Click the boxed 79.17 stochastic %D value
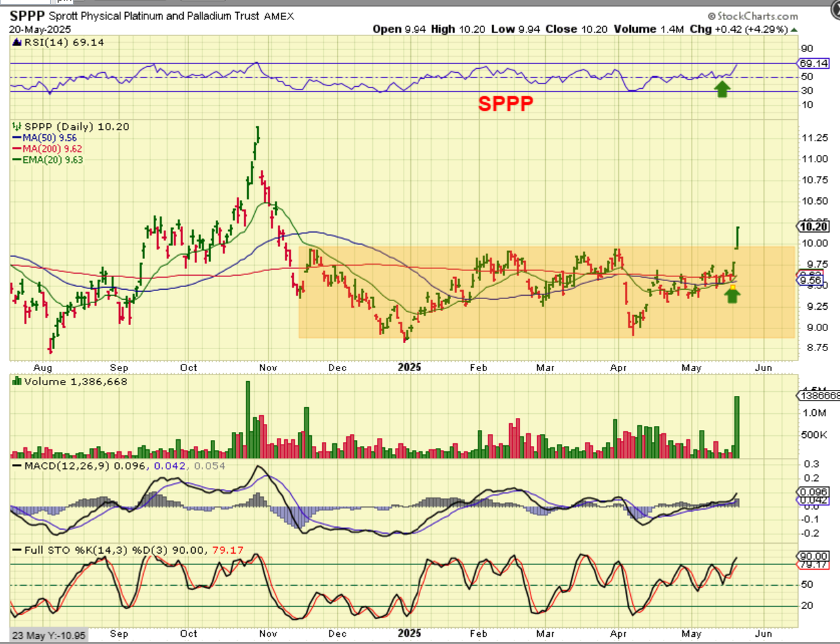Screen dimensions: 840x644 [x=813, y=565]
